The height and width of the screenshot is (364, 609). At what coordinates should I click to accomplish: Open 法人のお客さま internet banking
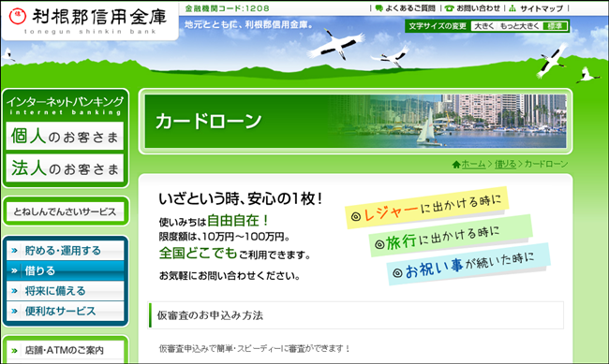click(x=65, y=168)
